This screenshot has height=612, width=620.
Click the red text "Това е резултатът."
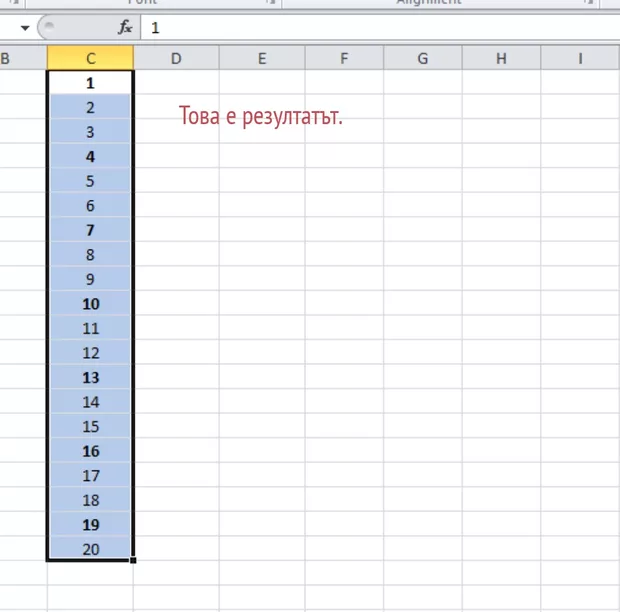[x=261, y=116]
